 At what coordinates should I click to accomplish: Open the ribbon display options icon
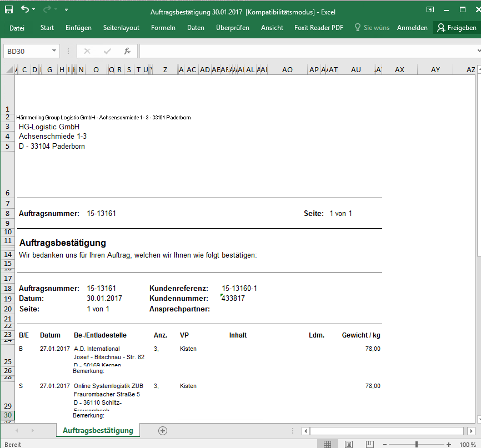click(x=430, y=10)
